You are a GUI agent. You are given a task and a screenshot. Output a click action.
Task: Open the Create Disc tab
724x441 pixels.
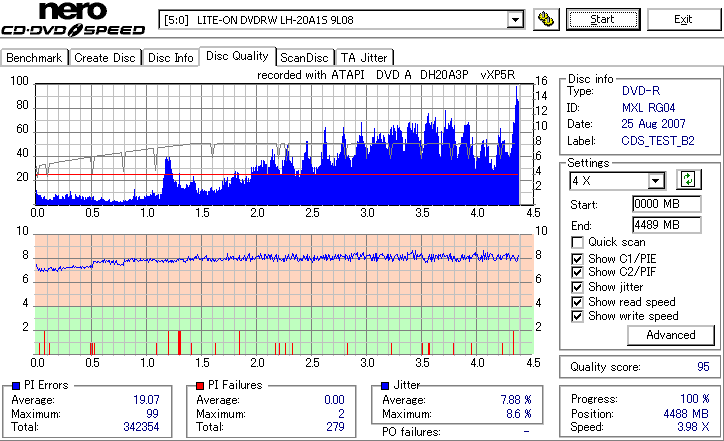coord(105,58)
